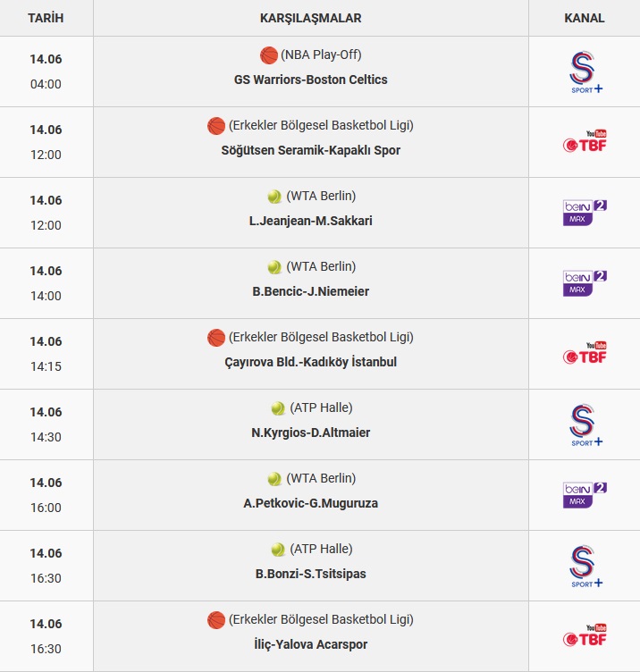Select the B.Bonzi-S.Tsitsipas match text
Viewport: 640px width, 672px height.
311,574
